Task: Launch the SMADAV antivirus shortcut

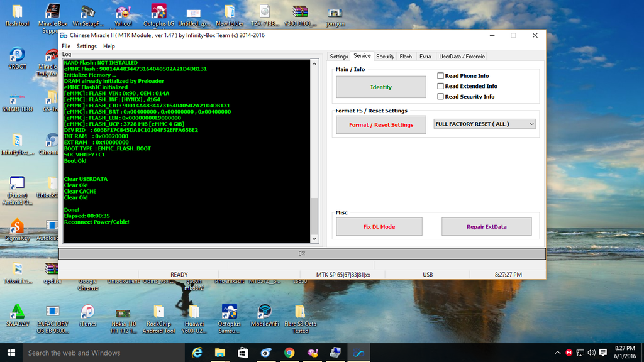Action: (17, 312)
